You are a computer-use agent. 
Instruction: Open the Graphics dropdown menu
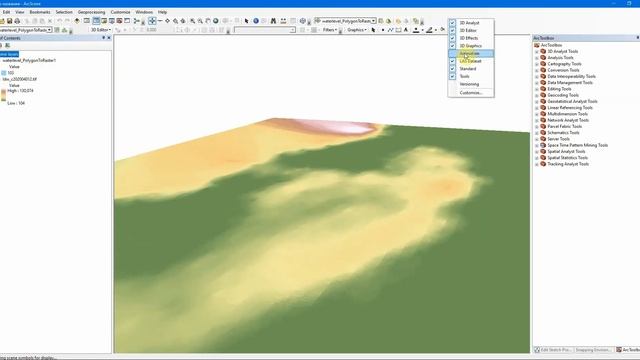357,30
